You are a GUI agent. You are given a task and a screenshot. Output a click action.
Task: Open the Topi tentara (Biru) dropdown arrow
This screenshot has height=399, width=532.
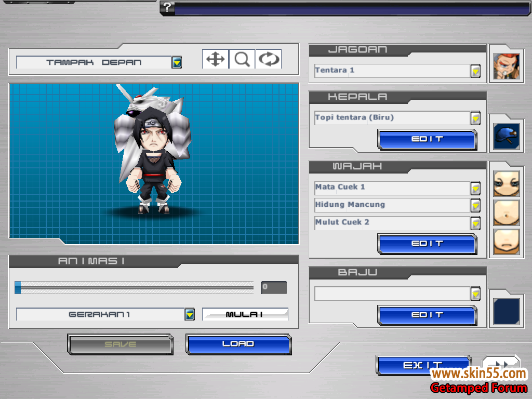tap(475, 118)
